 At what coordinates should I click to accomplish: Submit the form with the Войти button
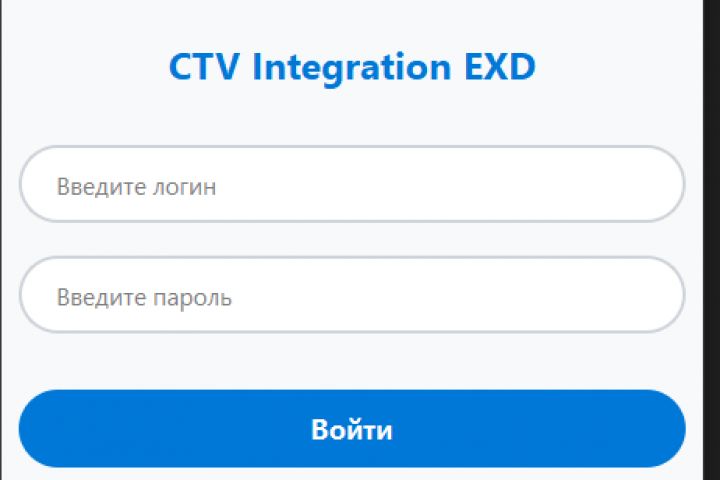(x=352, y=429)
